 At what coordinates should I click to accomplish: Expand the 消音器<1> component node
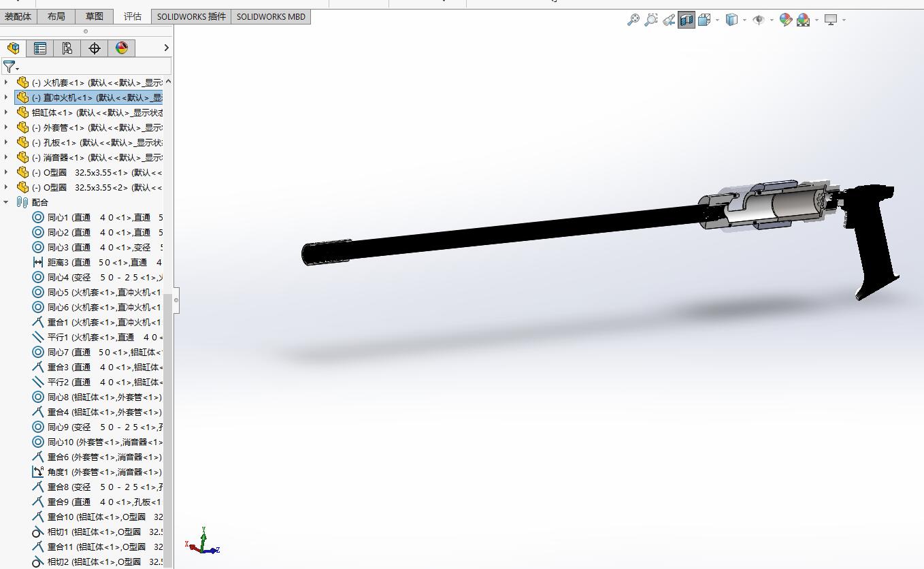tap(7, 157)
